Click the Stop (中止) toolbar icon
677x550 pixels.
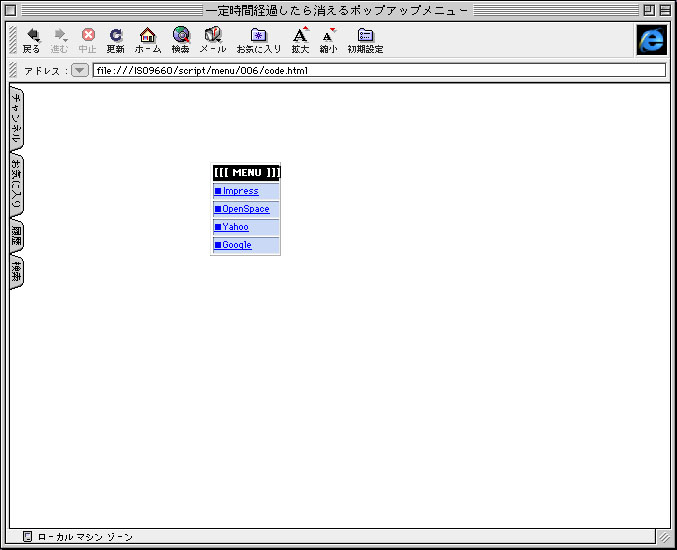[x=88, y=40]
